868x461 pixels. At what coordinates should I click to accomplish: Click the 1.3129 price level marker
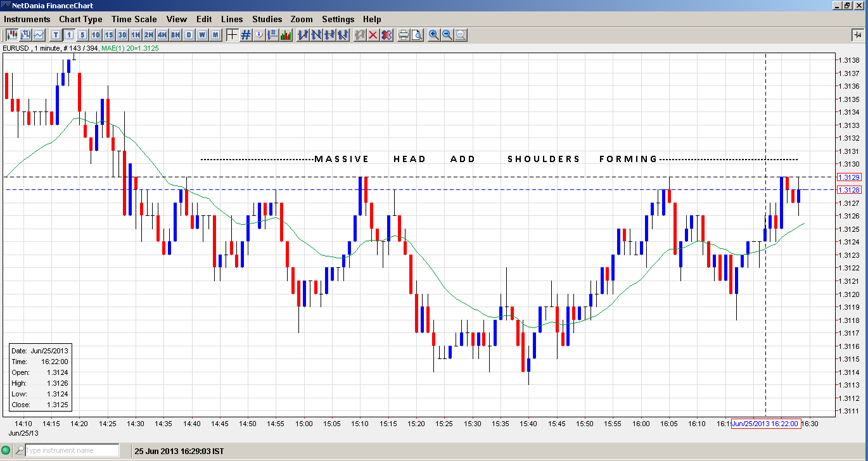[848, 177]
